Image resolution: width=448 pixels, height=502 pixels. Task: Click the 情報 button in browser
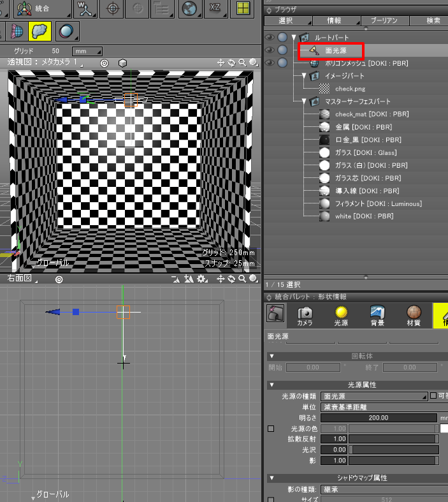pos(335,21)
